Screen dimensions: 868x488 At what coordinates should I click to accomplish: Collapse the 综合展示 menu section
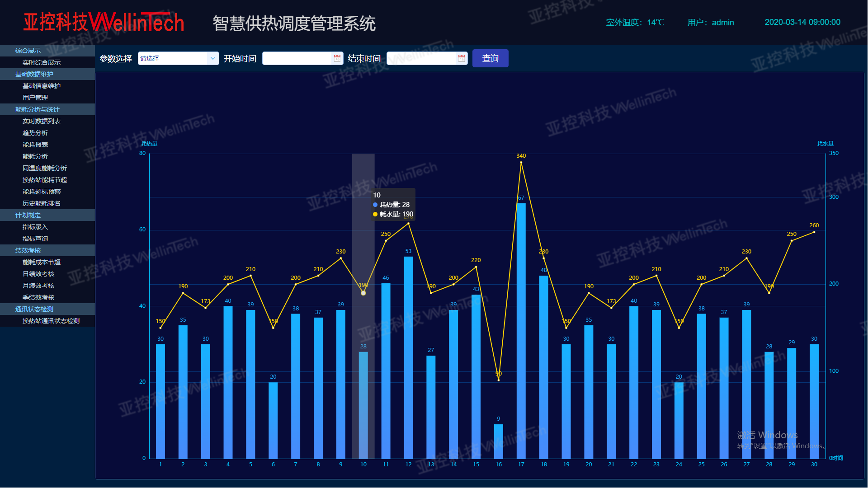(47, 51)
